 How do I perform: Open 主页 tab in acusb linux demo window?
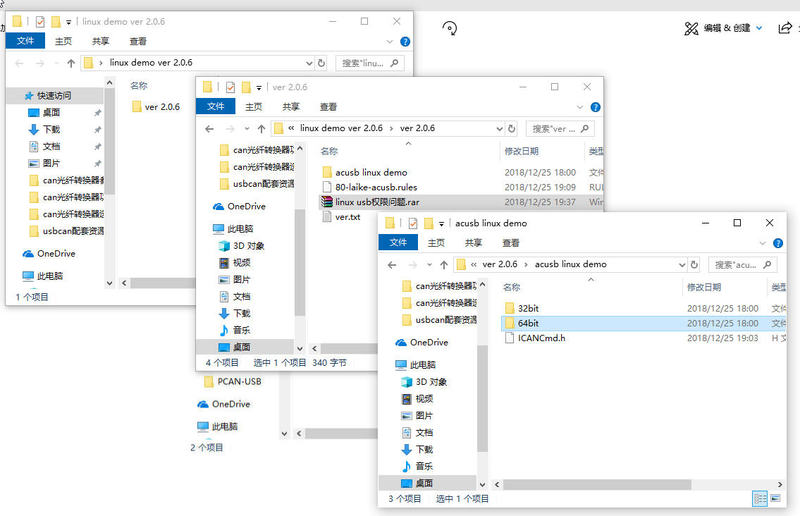coord(436,243)
